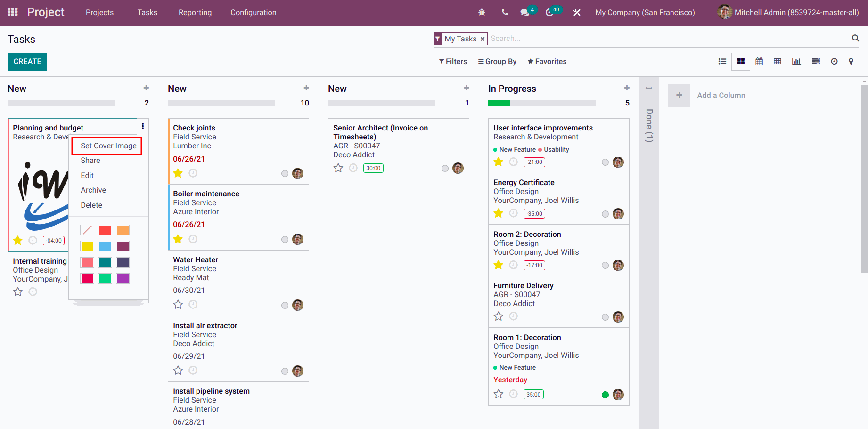Screen dimensions: 868x429
Task: Pick the yellow color swatch
Action: 87,246
